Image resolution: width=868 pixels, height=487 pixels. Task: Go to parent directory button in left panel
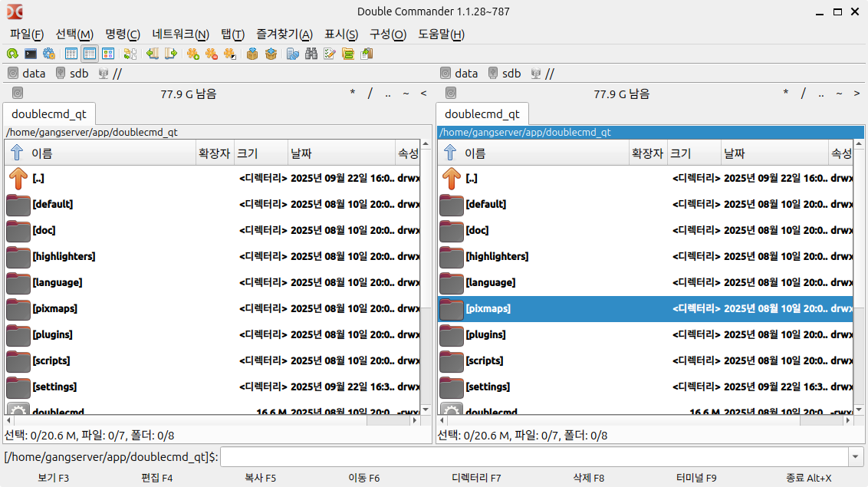pos(388,94)
